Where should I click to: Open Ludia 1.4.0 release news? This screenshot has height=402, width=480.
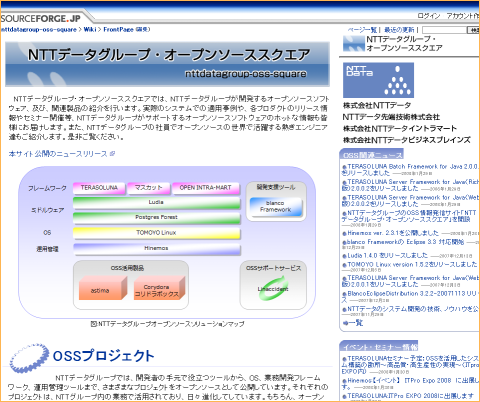coord(387,256)
